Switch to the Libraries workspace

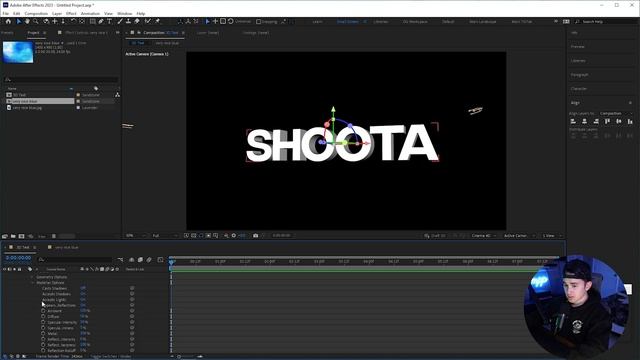tap(380, 21)
